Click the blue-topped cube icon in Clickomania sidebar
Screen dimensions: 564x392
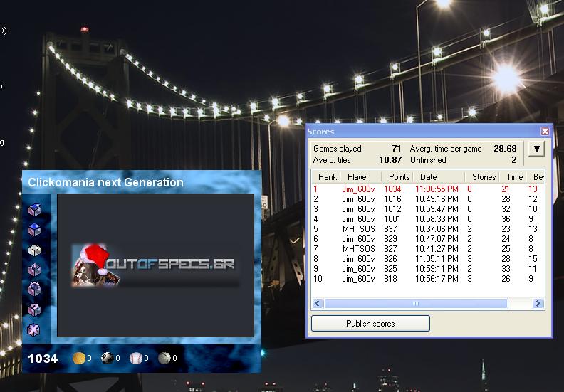point(34,229)
